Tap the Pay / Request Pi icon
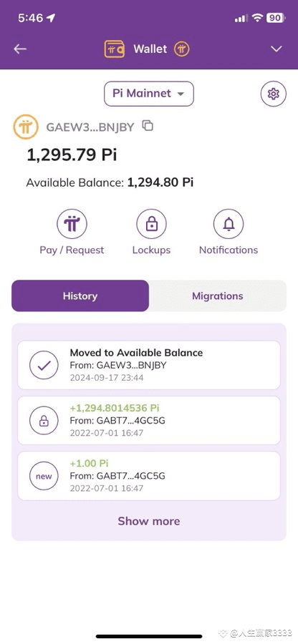This screenshot has width=298, height=644. pos(72,224)
